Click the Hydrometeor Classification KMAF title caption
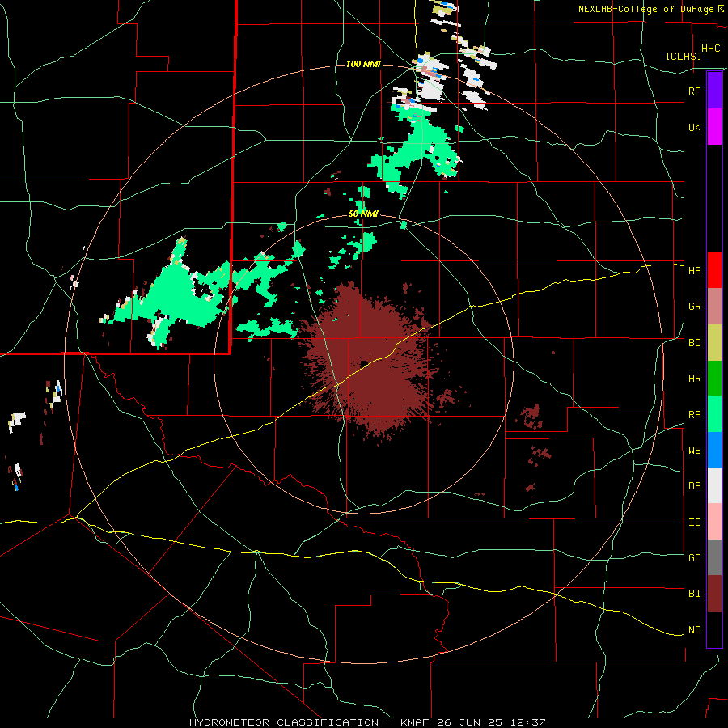 click(366, 722)
